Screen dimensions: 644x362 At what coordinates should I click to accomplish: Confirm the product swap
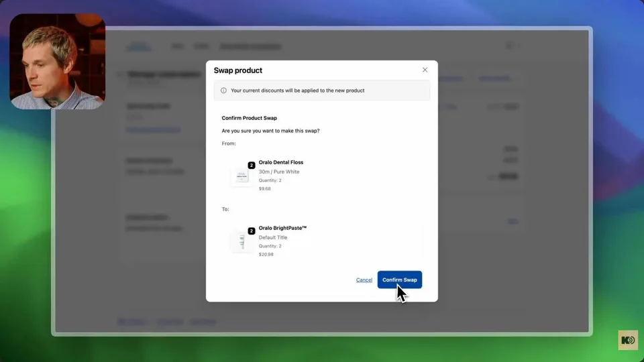pyautogui.click(x=399, y=280)
